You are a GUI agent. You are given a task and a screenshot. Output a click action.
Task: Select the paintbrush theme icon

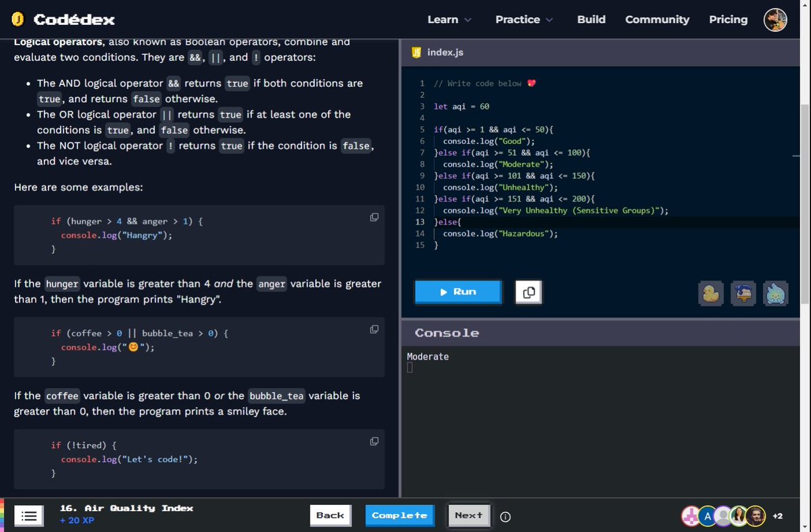click(x=743, y=293)
